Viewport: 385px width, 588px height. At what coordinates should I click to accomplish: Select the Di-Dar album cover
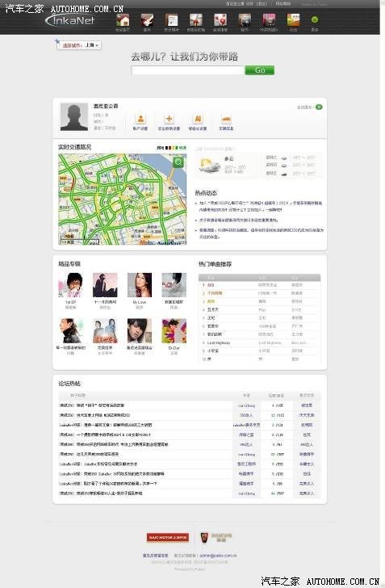[174, 331]
